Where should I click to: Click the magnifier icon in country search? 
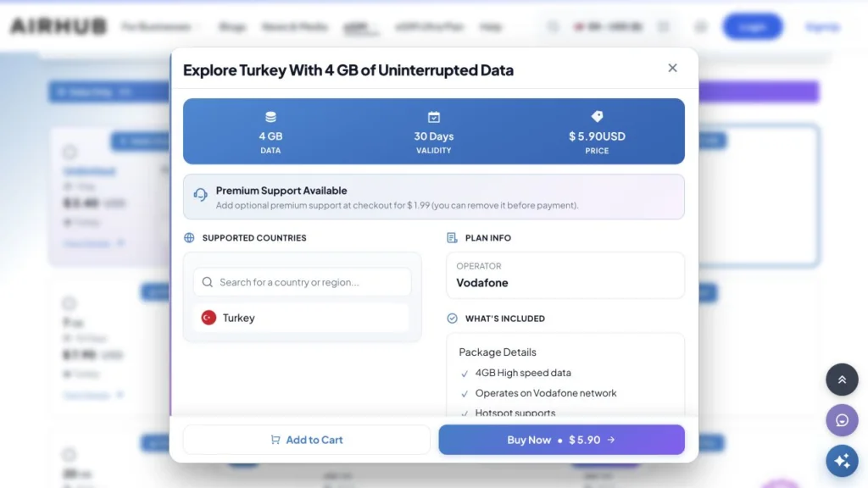coord(208,282)
